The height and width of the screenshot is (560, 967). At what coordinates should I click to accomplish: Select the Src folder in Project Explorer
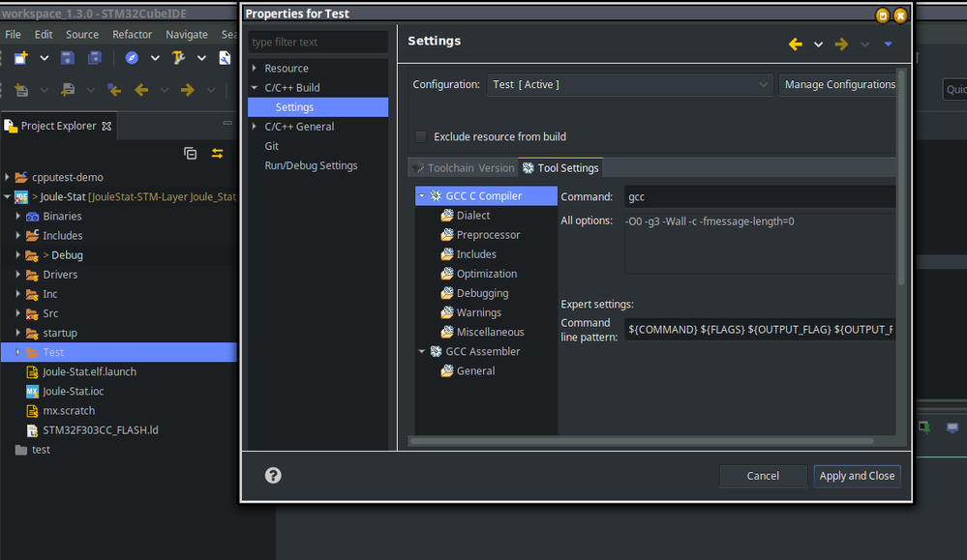click(x=50, y=313)
